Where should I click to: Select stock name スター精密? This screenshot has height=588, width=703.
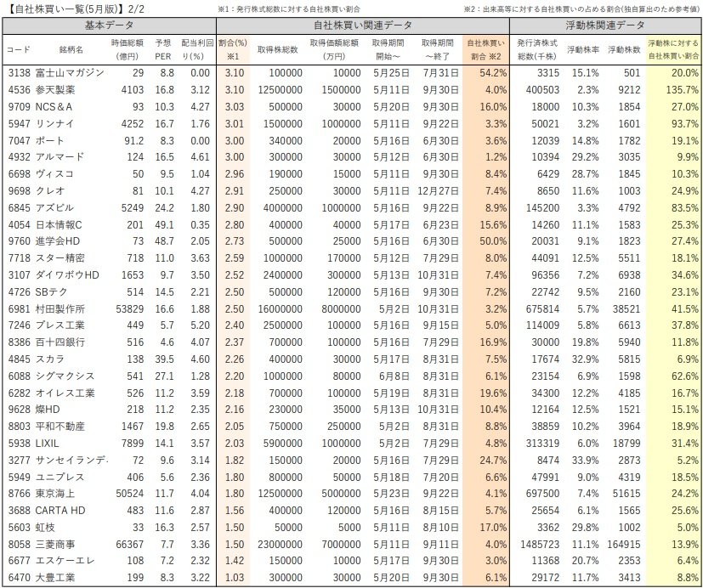[60, 258]
